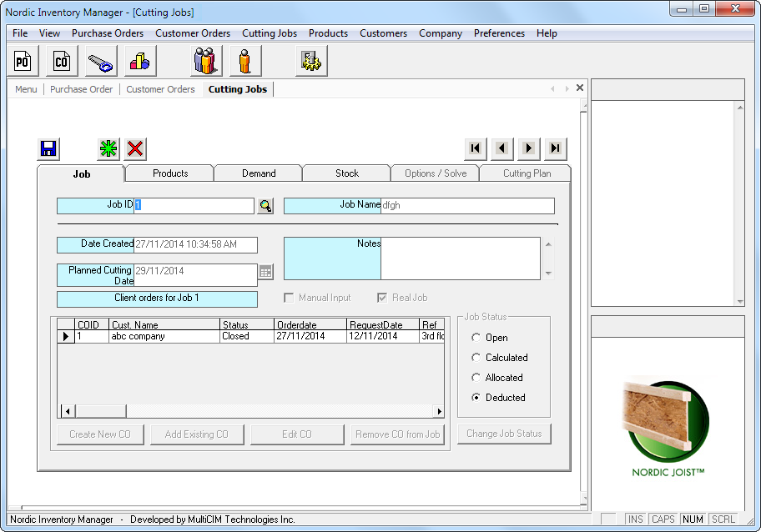
Task: Open the Planned Cutting Date calendar picker
Action: [265, 272]
